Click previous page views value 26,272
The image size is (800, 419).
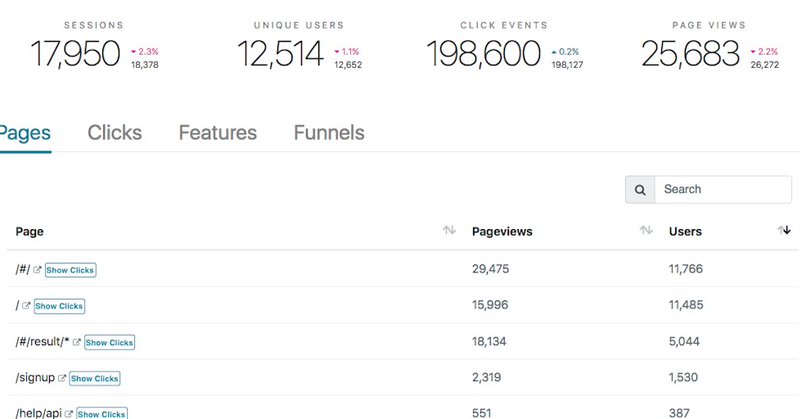(765, 65)
